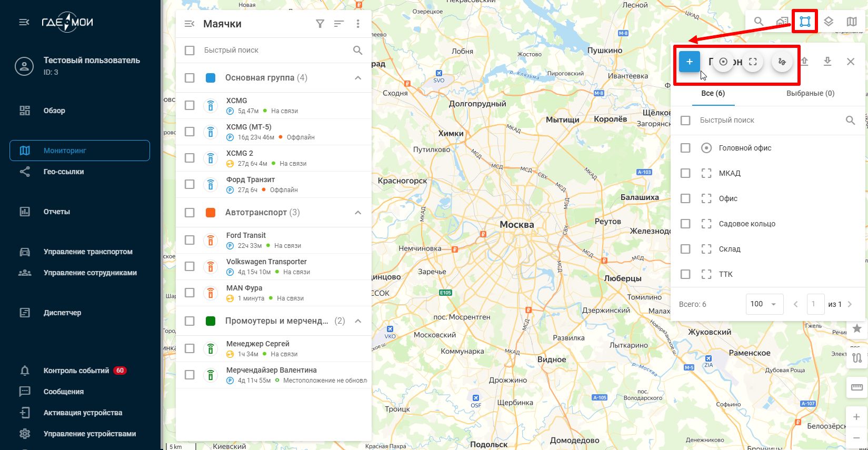Select the Ford Transit tracker checkbox
Screen dimensions: 868x450
189,240
